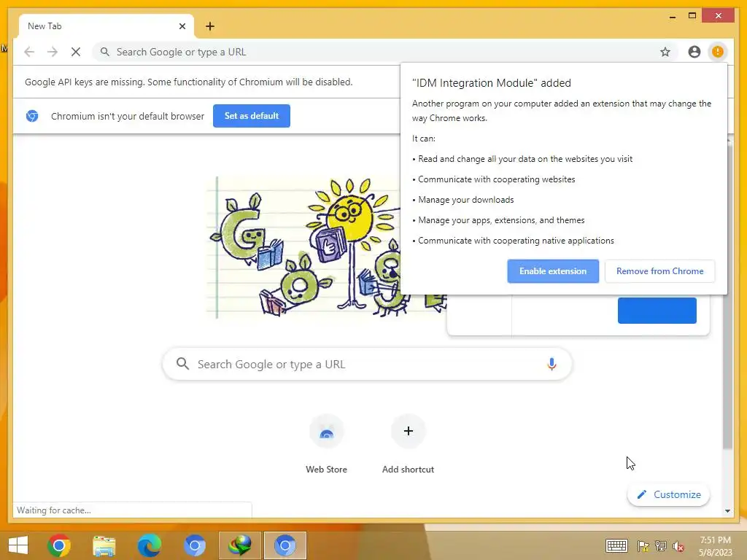Click the orange extension warning icon
Image resolution: width=747 pixels, height=560 pixels.
(x=718, y=52)
